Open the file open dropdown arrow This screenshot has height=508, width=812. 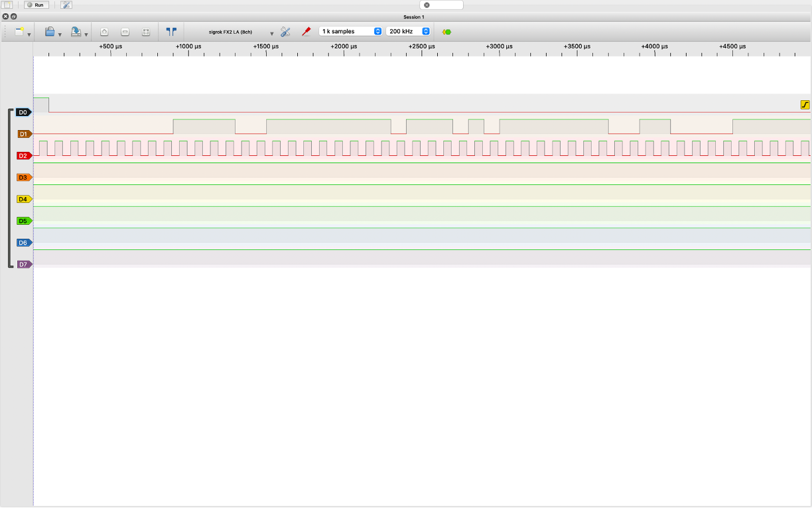tap(60, 34)
